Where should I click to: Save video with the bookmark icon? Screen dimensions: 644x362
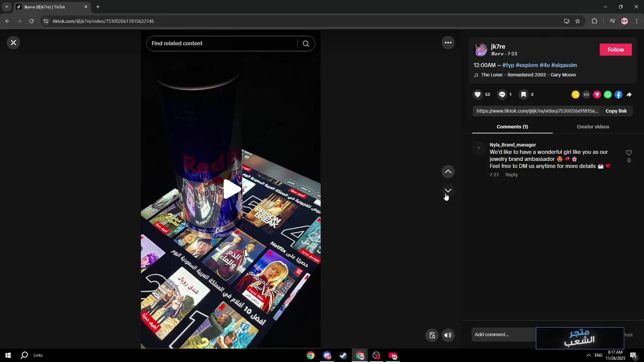(x=523, y=95)
